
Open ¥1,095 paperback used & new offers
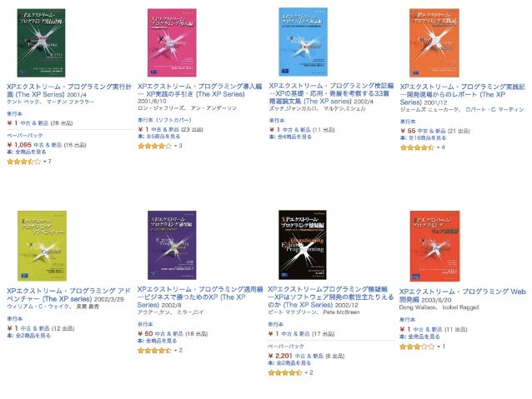point(47,145)
